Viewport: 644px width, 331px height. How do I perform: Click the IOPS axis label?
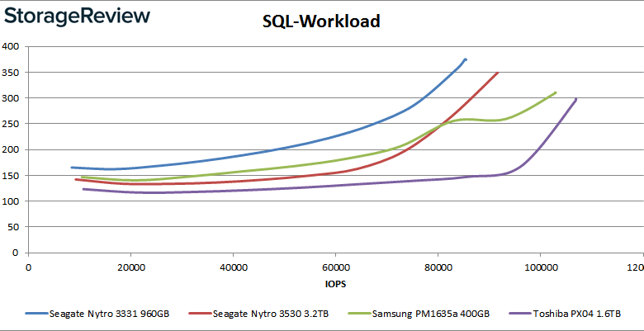pos(334,285)
